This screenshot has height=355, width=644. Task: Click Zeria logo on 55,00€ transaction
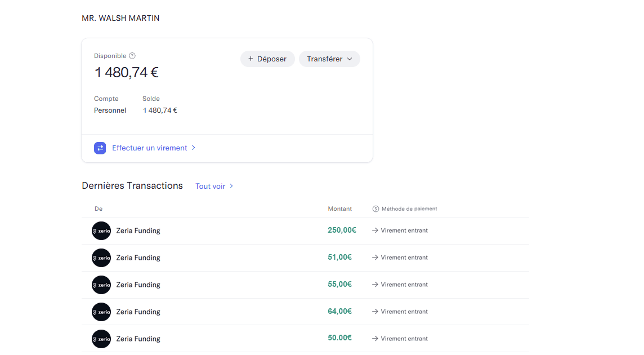[101, 285]
